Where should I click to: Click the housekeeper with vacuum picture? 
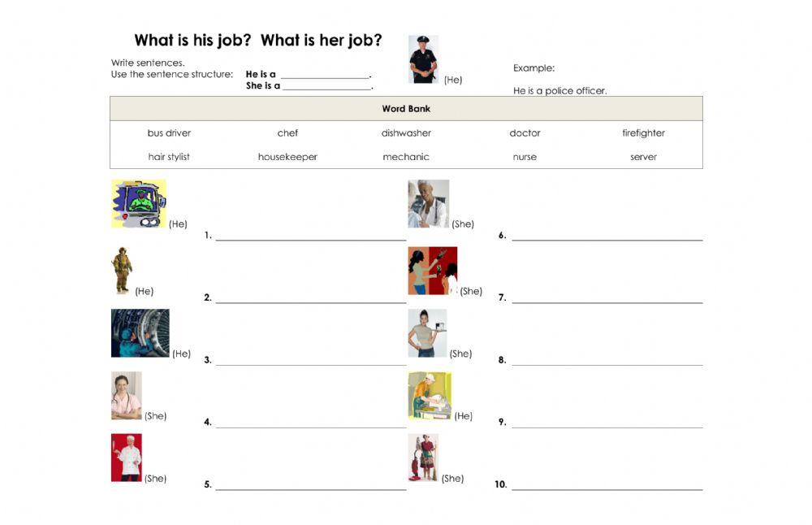[x=423, y=458]
